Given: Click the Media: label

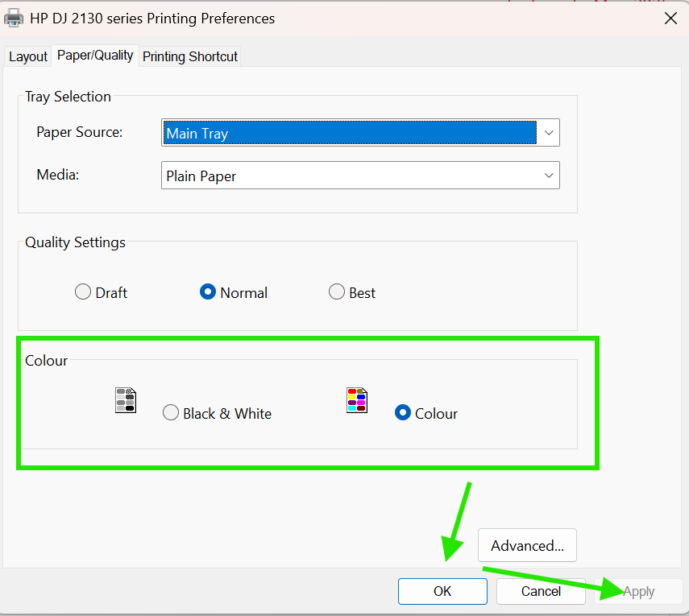Looking at the screenshot, I should point(58,175).
